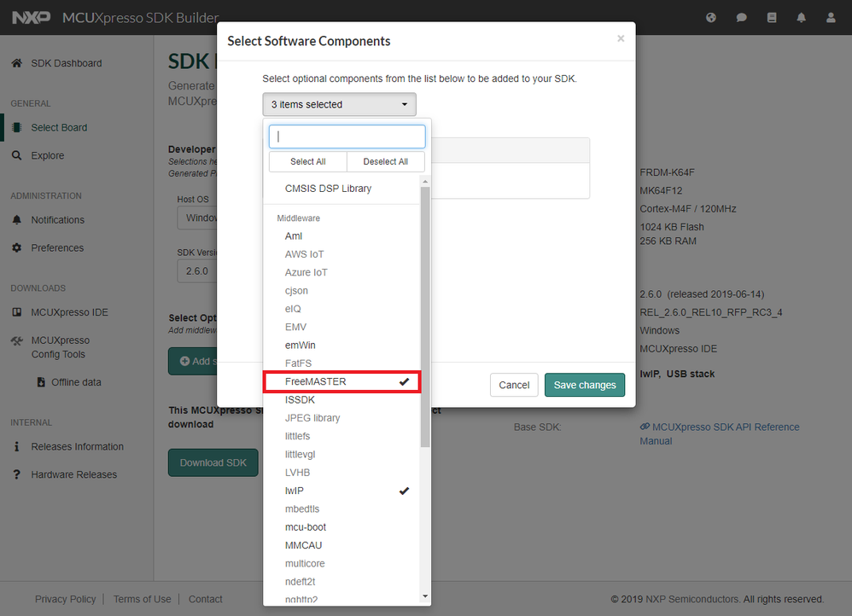Image resolution: width=852 pixels, height=616 pixels.
Task: Select the cjson middleware option
Action: 341,291
